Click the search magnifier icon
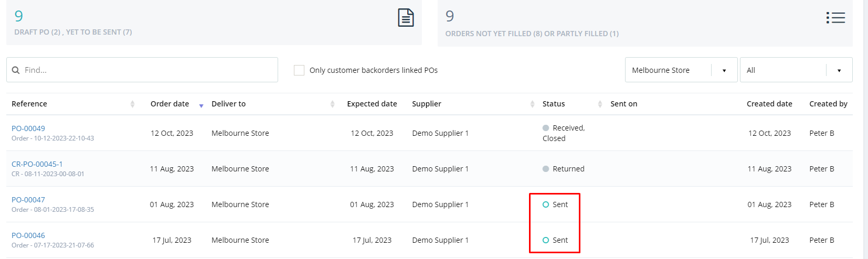The height and width of the screenshot is (259, 868). [16, 70]
